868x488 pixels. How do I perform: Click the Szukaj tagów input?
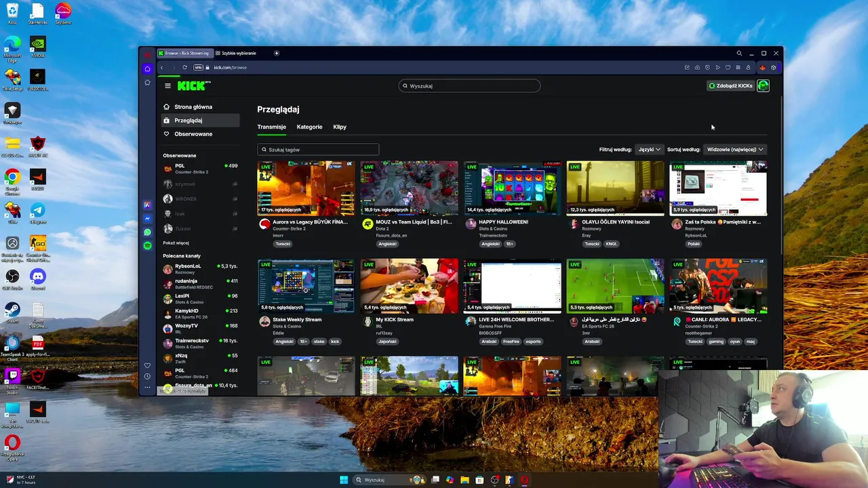point(318,149)
